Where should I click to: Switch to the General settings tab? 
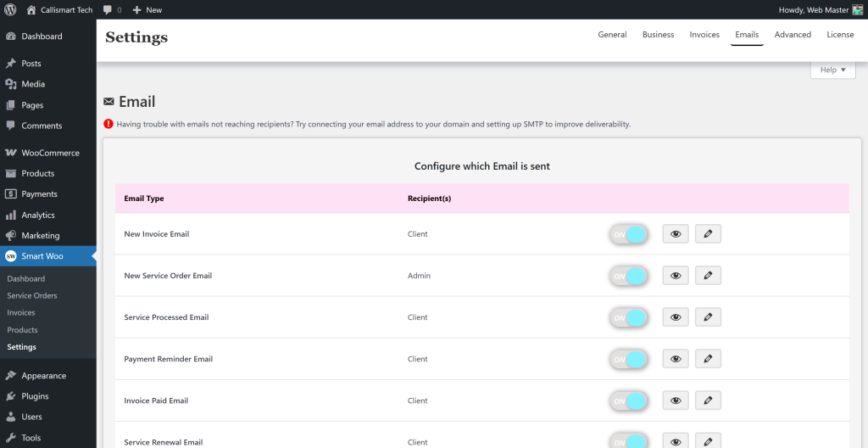[x=612, y=35]
